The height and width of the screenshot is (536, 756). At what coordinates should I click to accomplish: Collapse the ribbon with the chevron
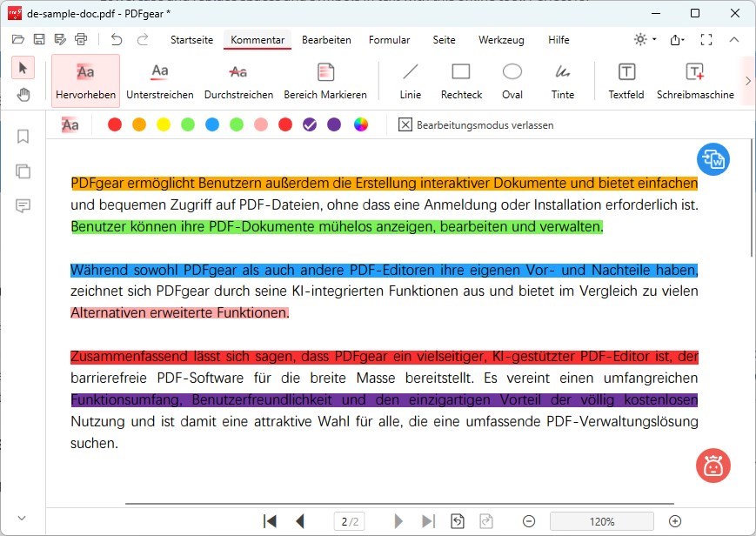coord(734,39)
